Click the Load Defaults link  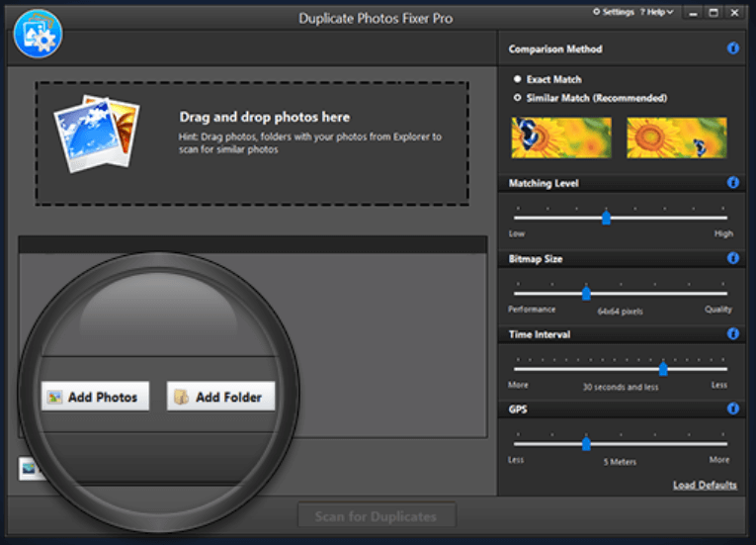(x=705, y=485)
